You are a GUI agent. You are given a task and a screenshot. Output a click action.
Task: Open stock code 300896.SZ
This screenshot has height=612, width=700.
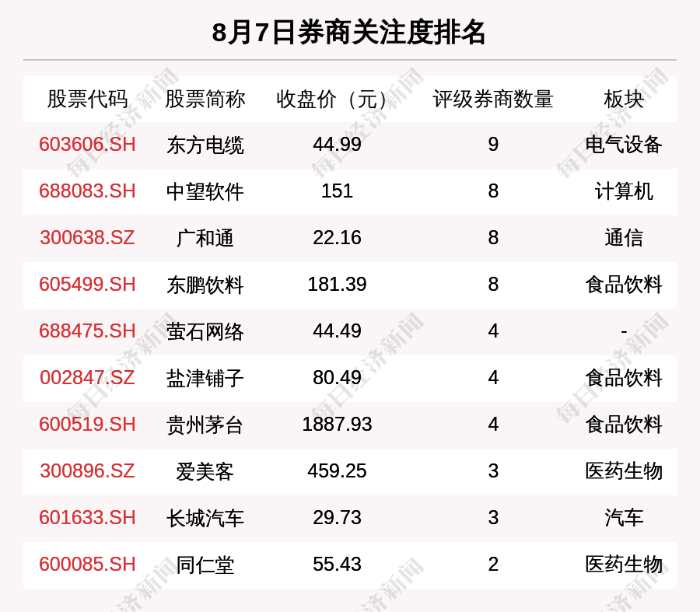[x=87, y=471]
